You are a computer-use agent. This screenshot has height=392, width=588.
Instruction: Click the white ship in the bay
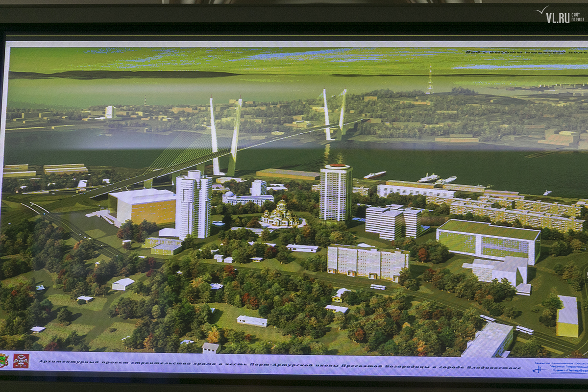coord(375,175)
